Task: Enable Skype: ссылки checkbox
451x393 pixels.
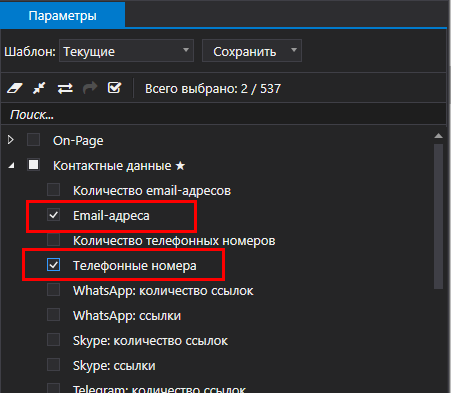Action: pos(53,365)
